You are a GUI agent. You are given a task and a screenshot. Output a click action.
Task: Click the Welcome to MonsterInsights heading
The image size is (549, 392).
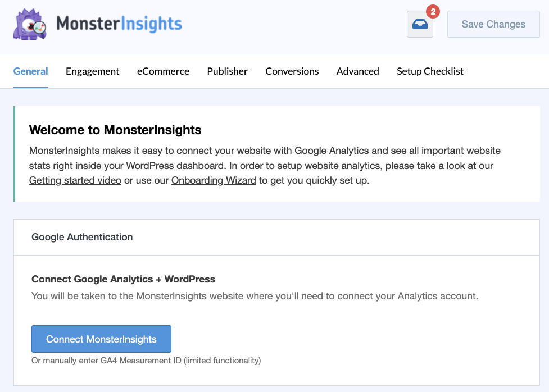(115, 130)
